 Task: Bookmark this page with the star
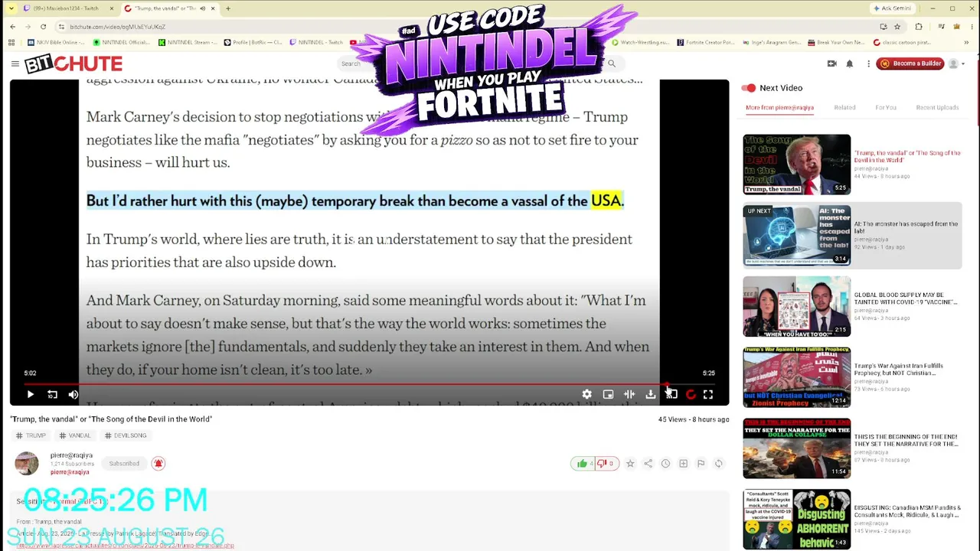pos(897,27)
